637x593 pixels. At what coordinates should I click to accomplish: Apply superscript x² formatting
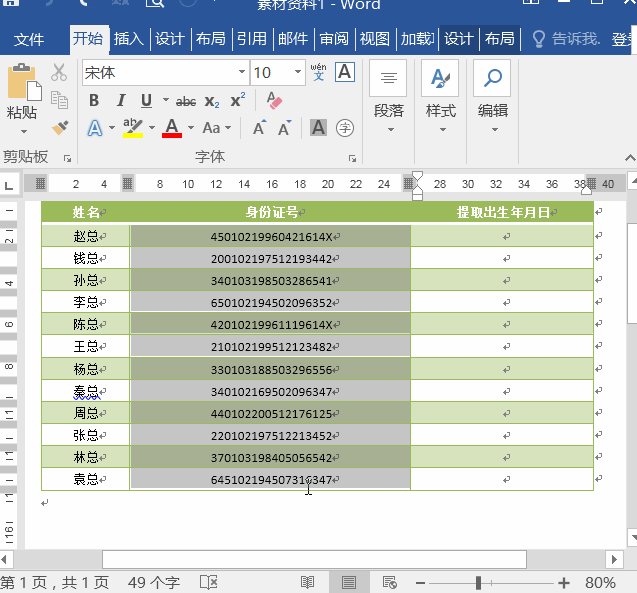point(238,100)
